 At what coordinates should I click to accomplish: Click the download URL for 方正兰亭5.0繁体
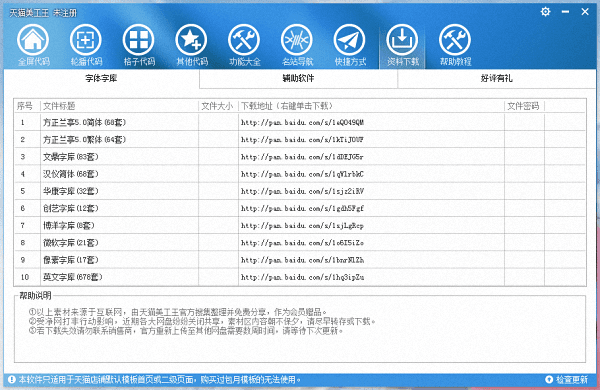[x=302, y=140]
